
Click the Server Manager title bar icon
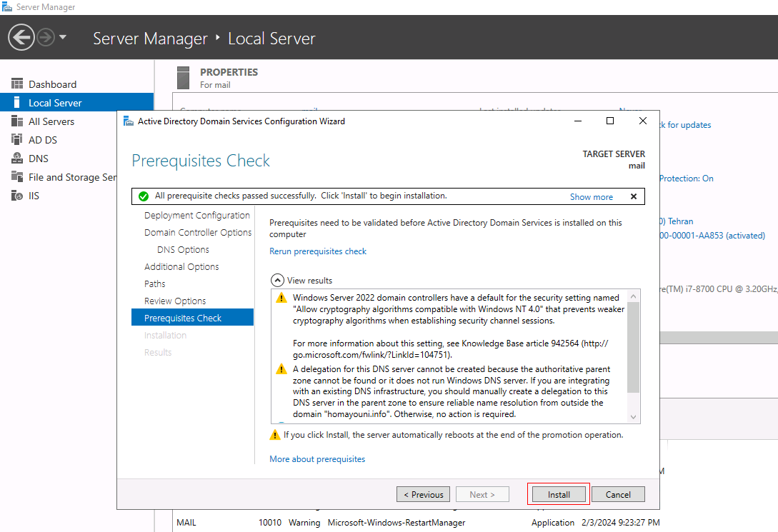click(7, 7)
